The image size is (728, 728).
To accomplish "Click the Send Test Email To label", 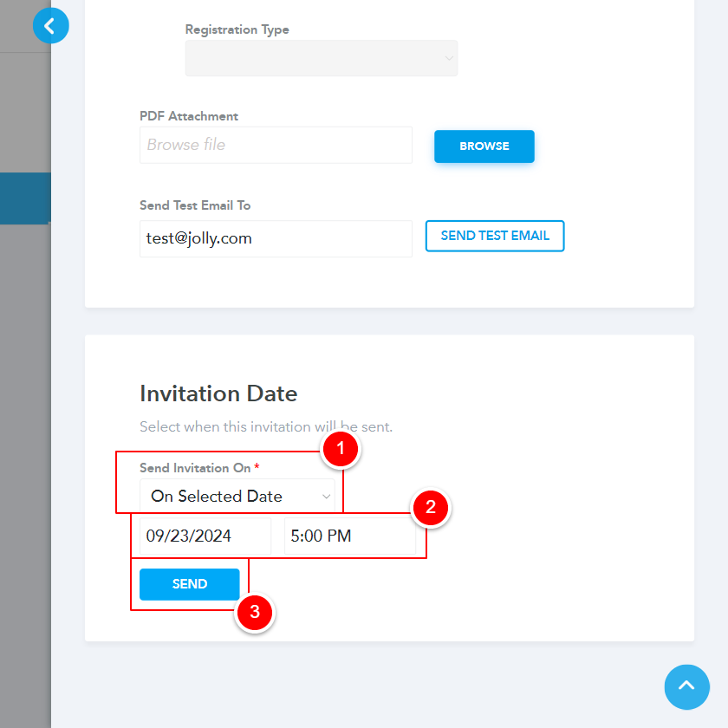I will [x=195, y=205].
